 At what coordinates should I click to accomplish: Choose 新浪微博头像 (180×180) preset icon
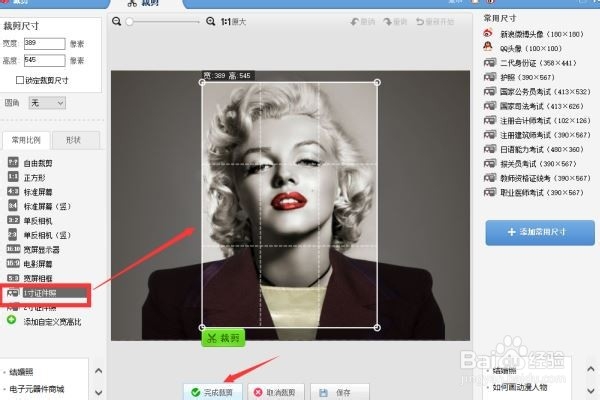488,33
